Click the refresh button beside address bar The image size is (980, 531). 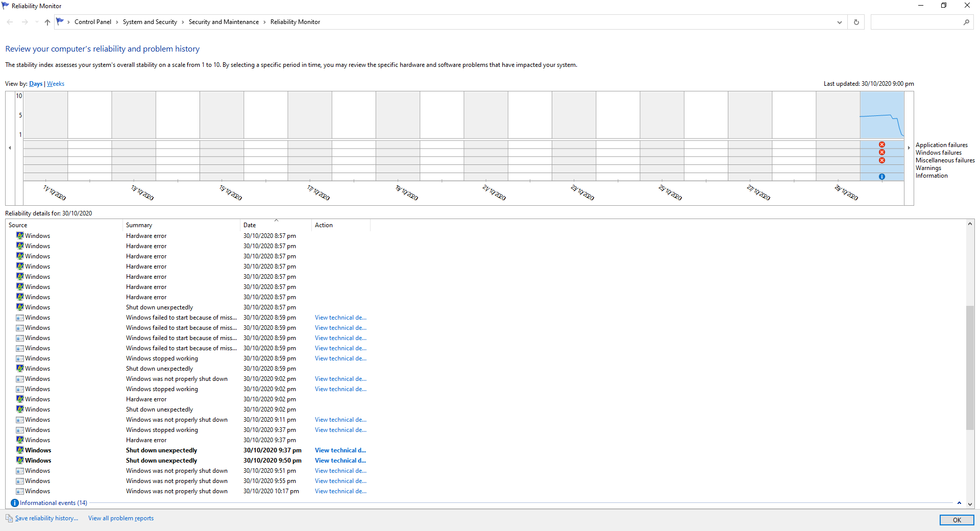(x=856, y=22)
